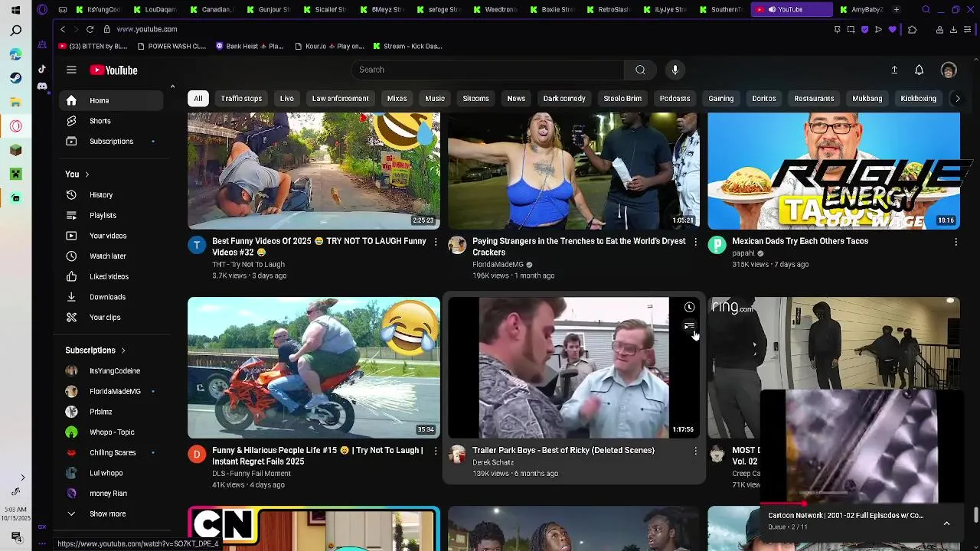Image resolution: width=980 pixels, height=551 pixels.
Task: Open Your clips in sidebar
Action: click(111, 318)
